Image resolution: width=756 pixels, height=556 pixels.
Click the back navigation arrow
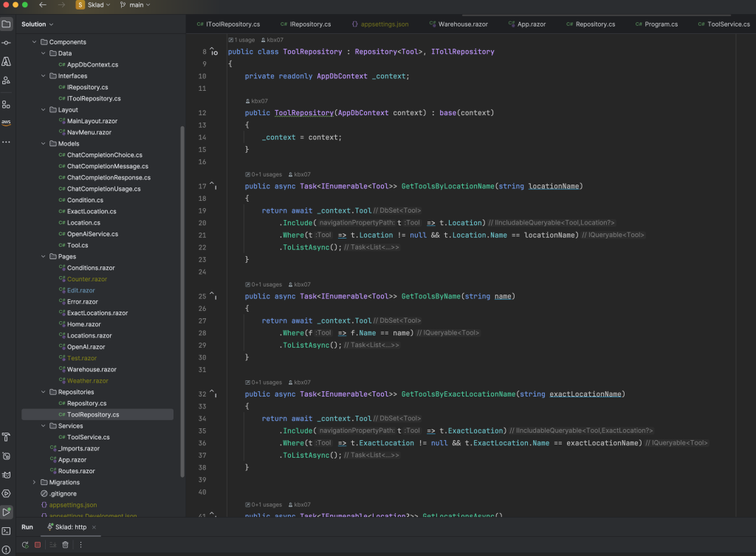coord(43,5)
